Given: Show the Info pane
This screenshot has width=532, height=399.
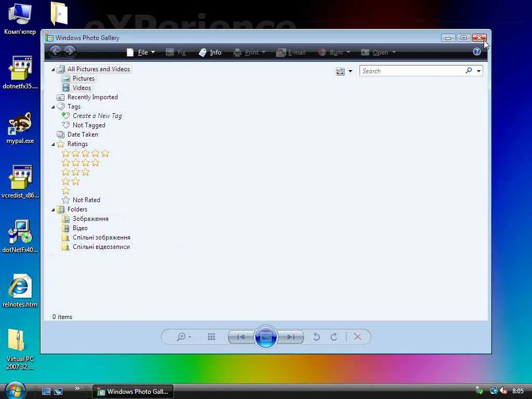Looking at the screenshot, I should (210, 52).
